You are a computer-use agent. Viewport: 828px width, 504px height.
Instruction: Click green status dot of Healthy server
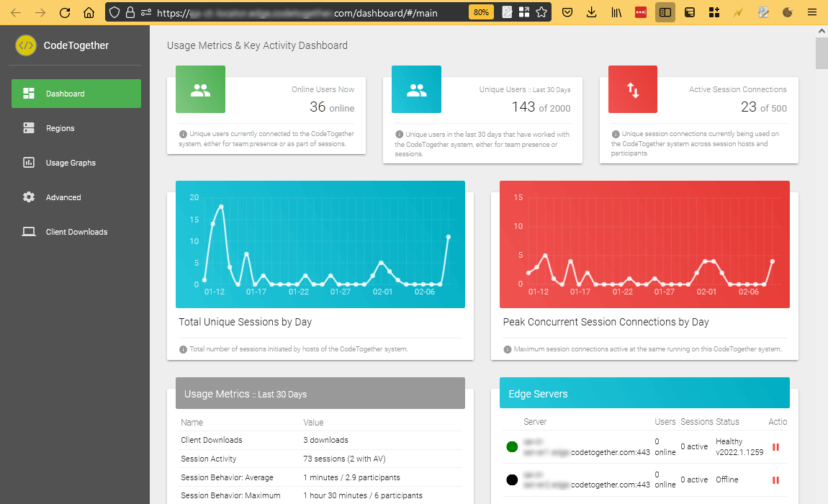512,447
